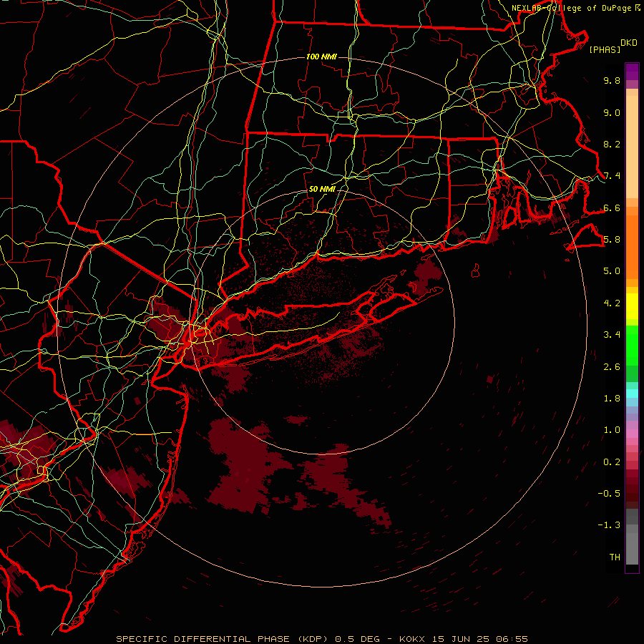
Task: Click the 5.0 value on color scale
Action: [612, 271]
